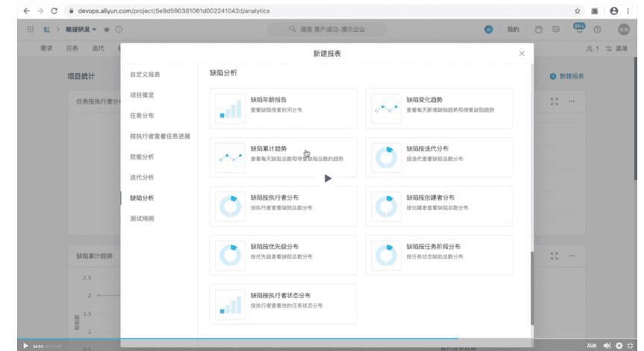Open video player settings gear
This screenshot has width=644, height=351.
click(x=619, y=346)
